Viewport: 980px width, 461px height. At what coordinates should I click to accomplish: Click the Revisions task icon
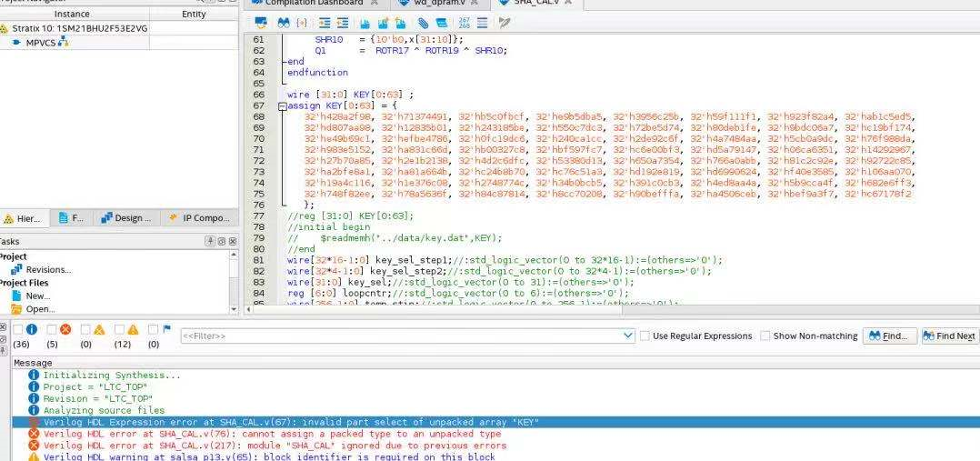(x=16, y=269)
